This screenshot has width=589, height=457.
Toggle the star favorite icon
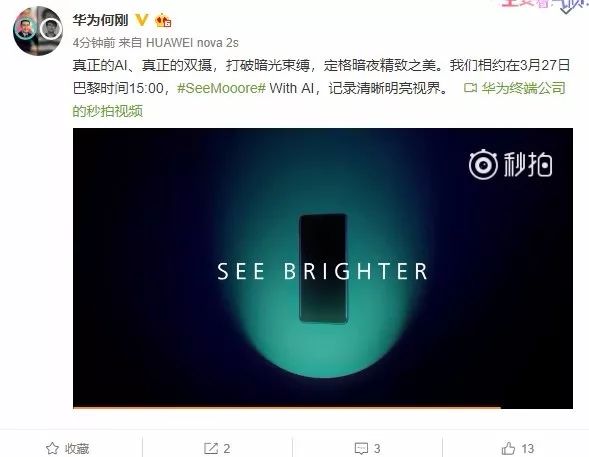[52, 448]
